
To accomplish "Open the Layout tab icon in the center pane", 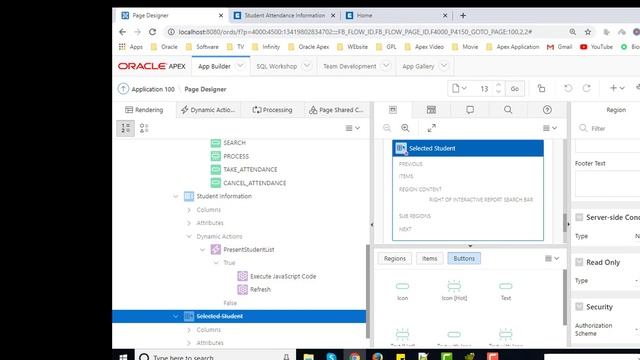I will (x=393, y=110).
